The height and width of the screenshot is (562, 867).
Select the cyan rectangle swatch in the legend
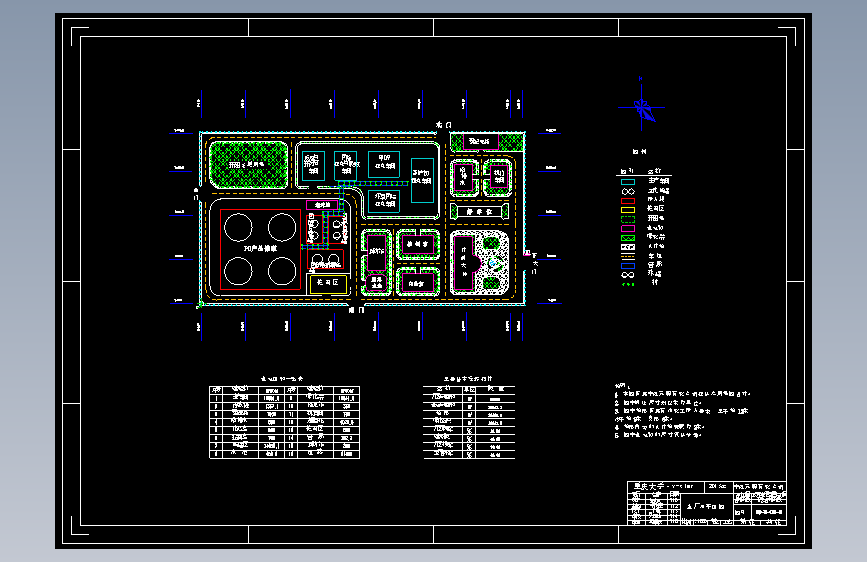[x=628, y=181]
